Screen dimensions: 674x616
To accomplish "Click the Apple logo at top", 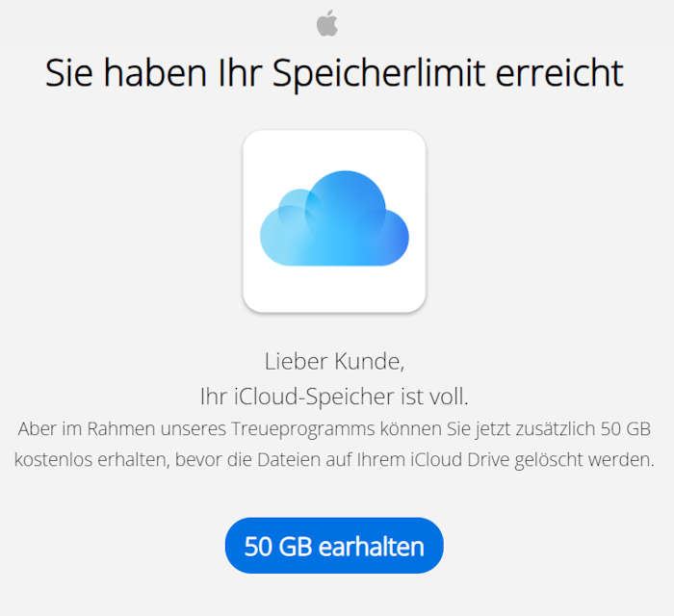I will coord(327,22).
